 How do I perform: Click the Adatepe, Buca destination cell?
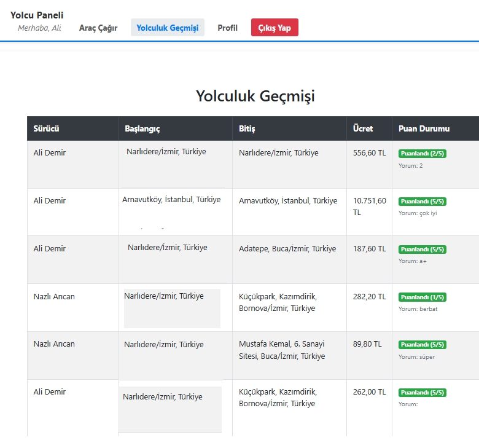[x=287, y=249]
